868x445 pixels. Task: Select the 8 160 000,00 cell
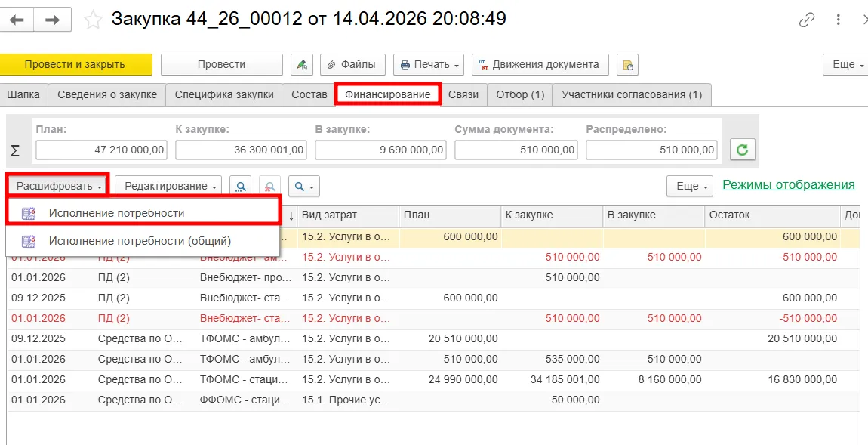pyautogui.click(x=654, y=379)
